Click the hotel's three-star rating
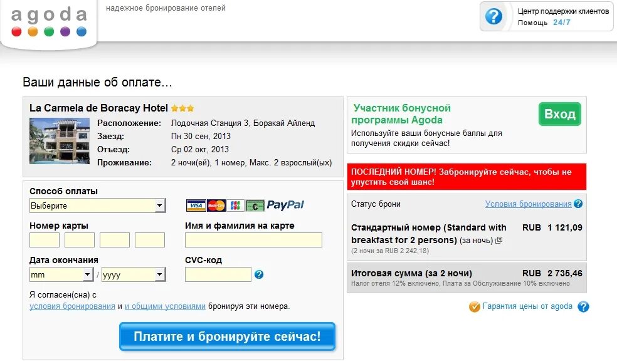 pyautogui.click(x=182, y=108)
